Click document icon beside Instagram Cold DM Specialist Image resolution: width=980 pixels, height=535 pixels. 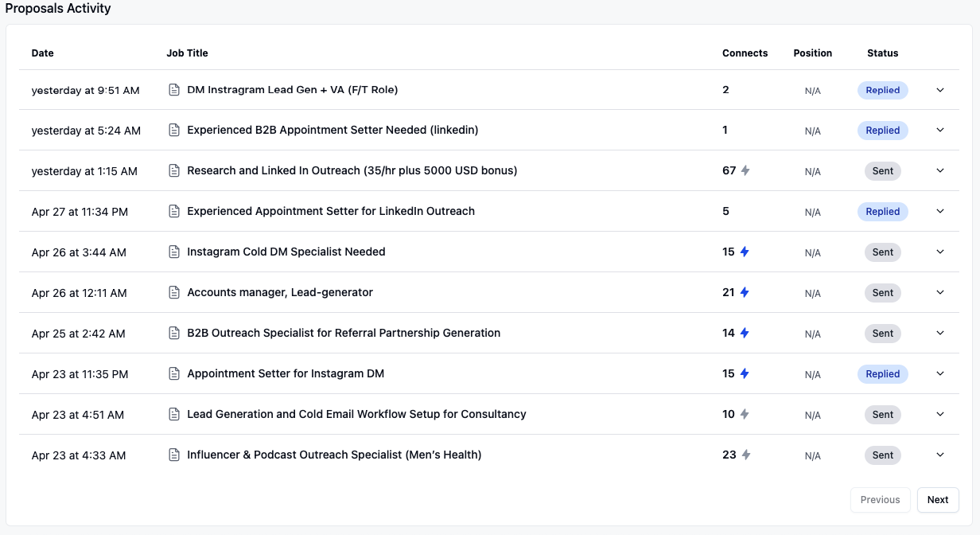coord(174,252)
